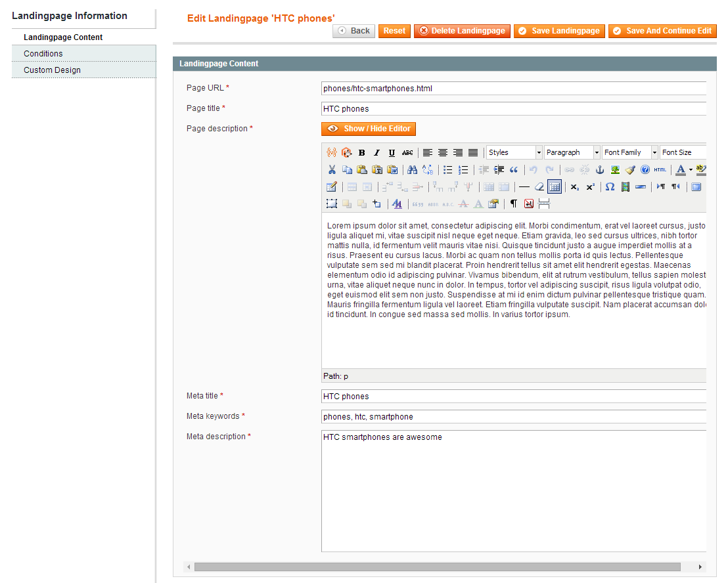Click Paste as Plain Text icon

click(x=377, y=170)
